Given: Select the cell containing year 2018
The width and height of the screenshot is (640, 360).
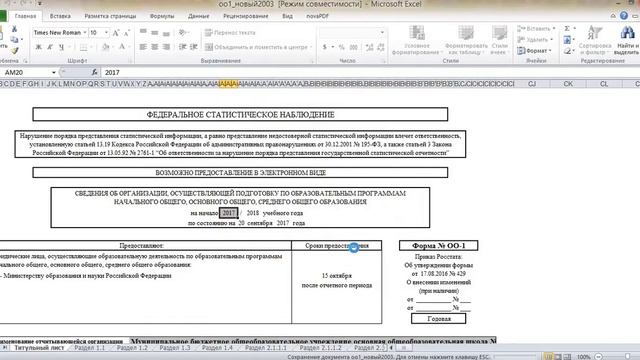Looking at the screenshot, I should click(253, 213).
